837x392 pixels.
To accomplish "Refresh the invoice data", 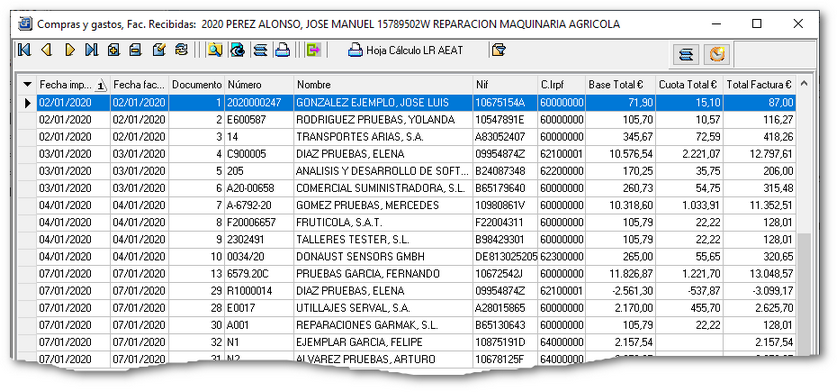I will [181, 50].
